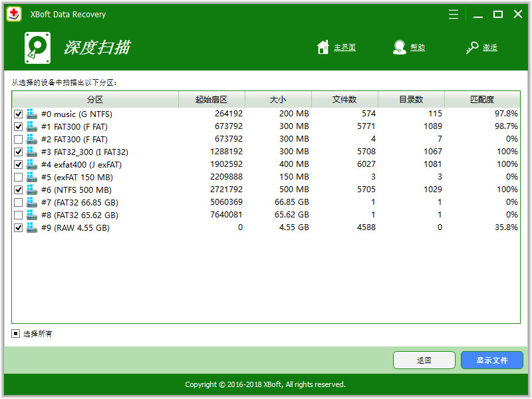The height and width of the screenshot is (399, 532).
Task: Click the support person icon beside 帮助
Action: (x=400, y=47)
